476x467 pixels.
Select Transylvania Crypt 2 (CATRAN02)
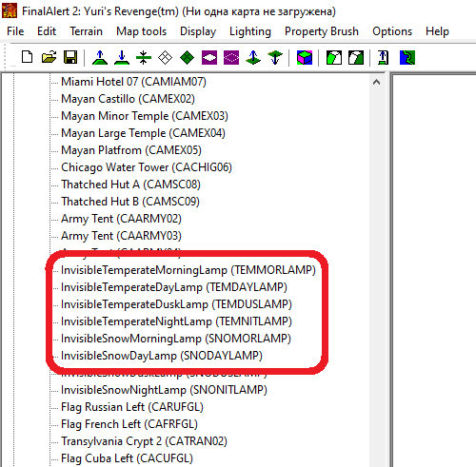click(144, 441)
